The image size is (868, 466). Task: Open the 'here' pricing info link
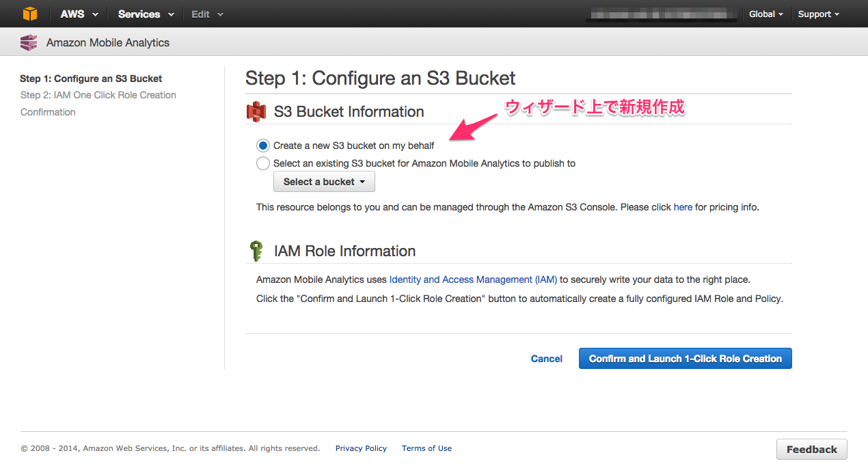[683, 207]
